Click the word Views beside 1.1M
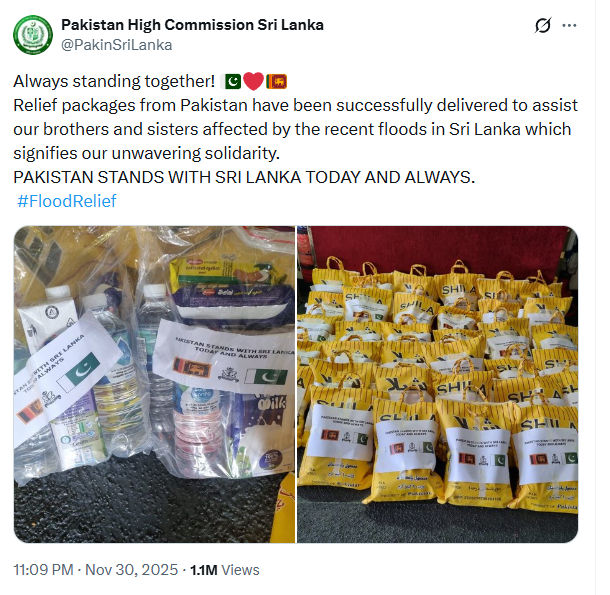 tap(240, 570)
